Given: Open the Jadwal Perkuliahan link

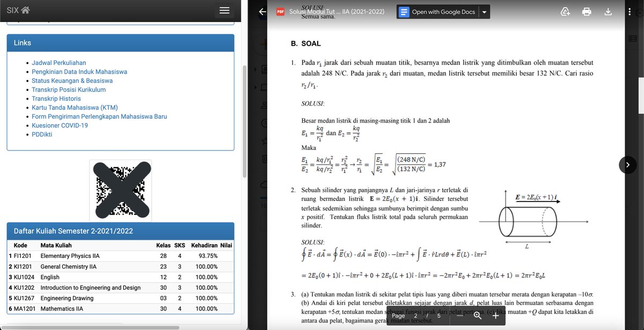Looking at the screenshot, I should pyautogui.click(x=58, y=63).
